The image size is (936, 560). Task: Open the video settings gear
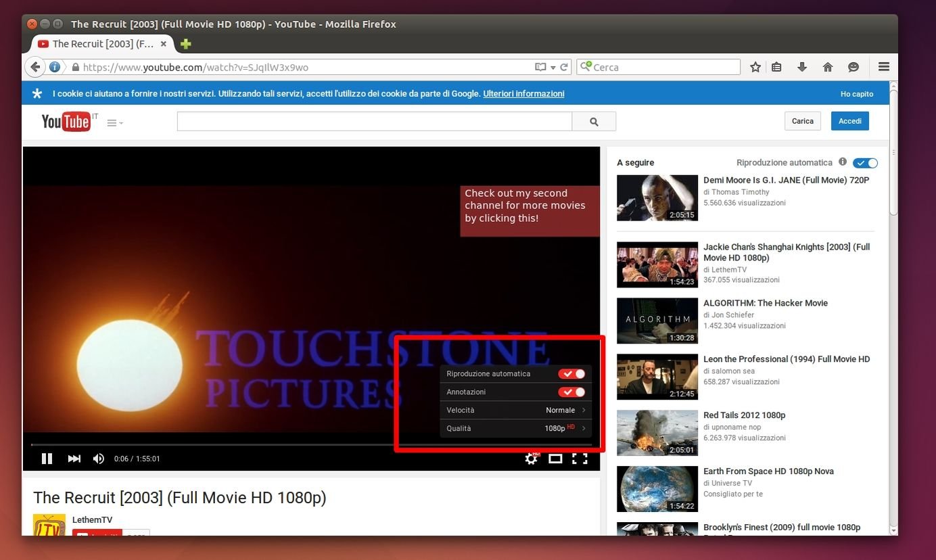click(x=532, y=459)
